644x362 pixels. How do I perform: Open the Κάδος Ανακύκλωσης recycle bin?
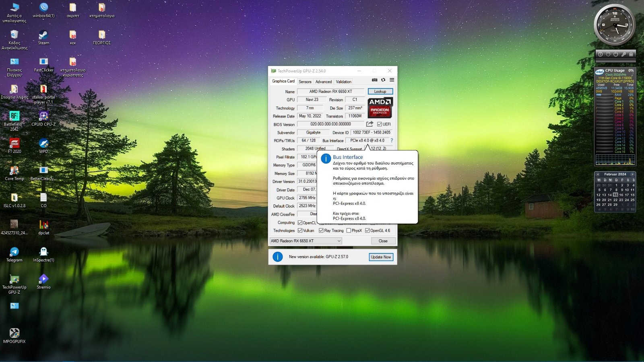[14, 40]
